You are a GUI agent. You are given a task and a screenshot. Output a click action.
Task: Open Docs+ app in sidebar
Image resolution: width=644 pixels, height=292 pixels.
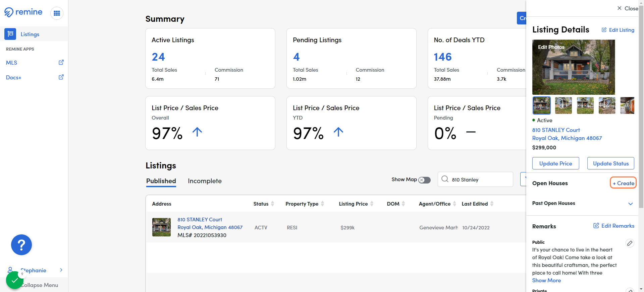tap(13, 77)
